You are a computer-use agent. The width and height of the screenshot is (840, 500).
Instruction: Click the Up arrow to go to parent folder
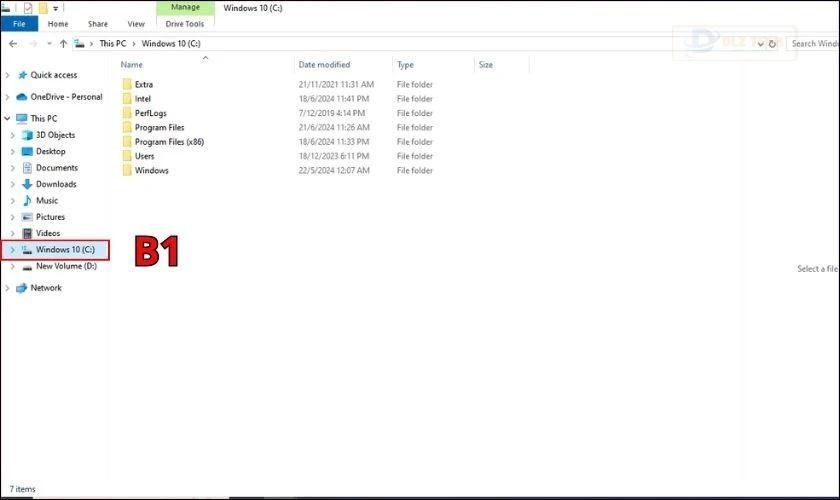[64, 44]
